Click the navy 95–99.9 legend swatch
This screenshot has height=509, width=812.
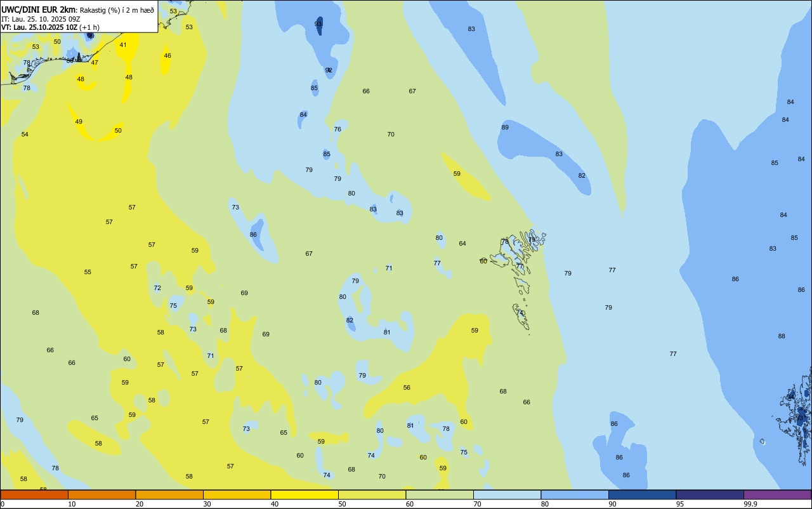click(x=710, y=494)
